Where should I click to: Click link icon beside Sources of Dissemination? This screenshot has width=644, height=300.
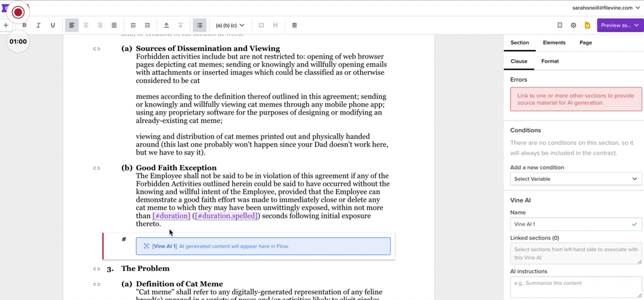point(97,49)
